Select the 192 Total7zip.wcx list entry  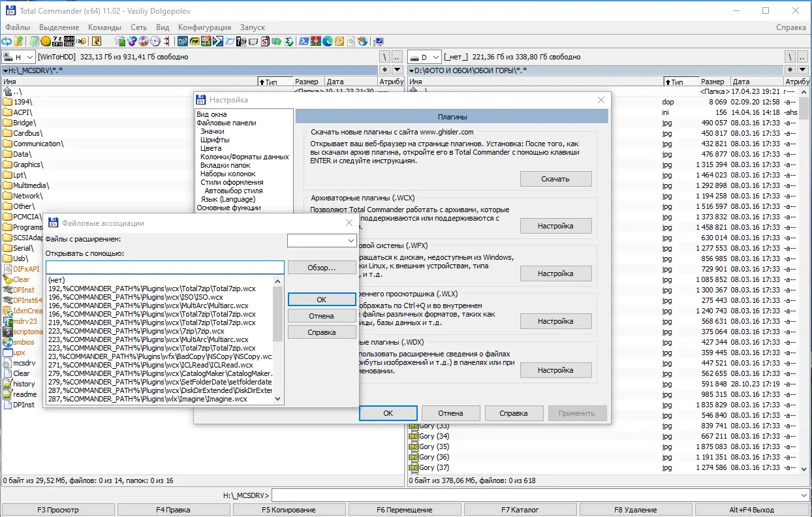(159, 289)
